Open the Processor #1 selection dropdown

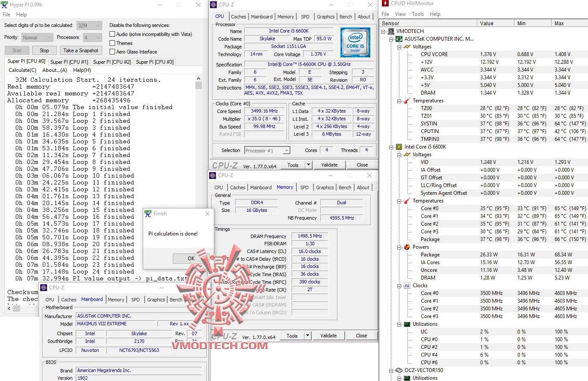pyautogui.click(x=287, y=150)
